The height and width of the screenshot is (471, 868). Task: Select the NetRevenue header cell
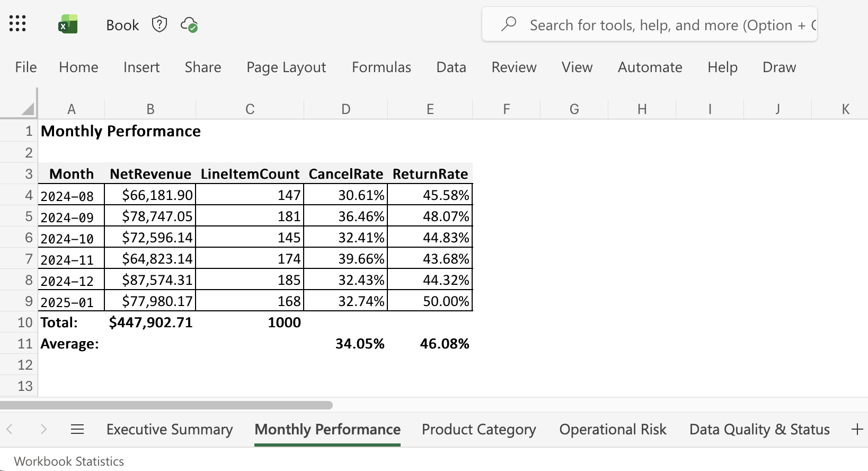[x=150, y=173]
